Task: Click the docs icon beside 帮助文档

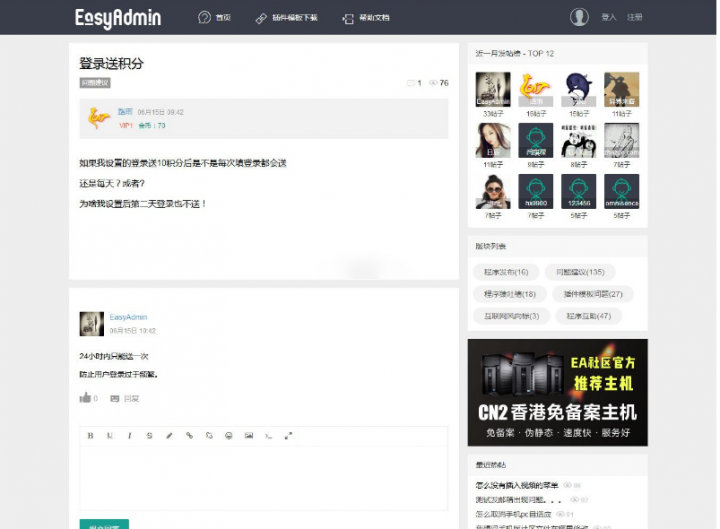Action: [x=348, y=18]
